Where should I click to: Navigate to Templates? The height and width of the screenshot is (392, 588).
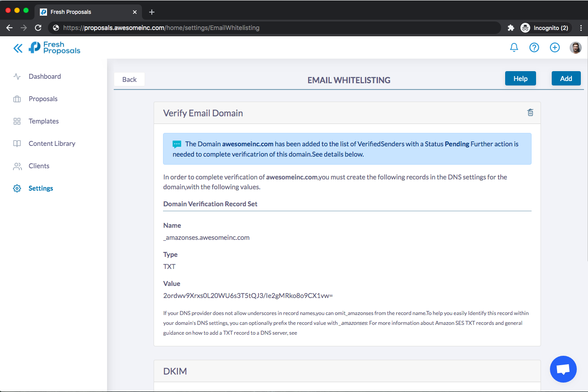pyautogui.click(x=43, y=121)
